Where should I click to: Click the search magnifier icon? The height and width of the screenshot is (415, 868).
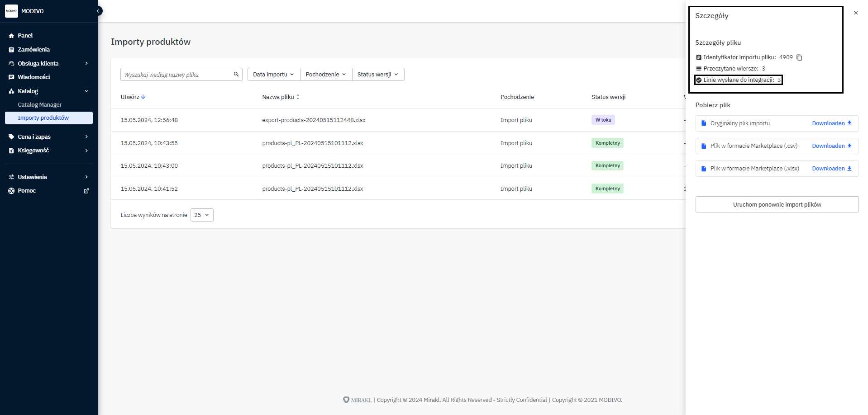coord(236,75)
